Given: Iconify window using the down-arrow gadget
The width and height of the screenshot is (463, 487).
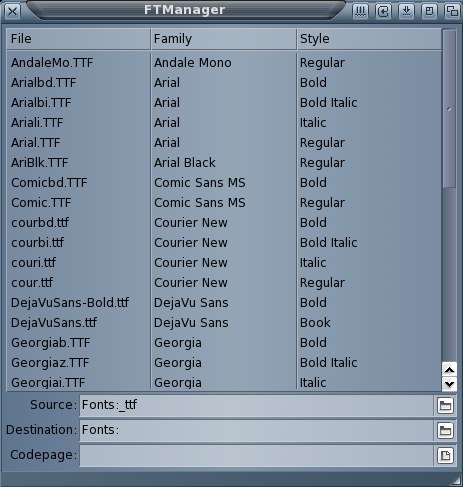Looking at the screenshot, I should pos(406,11).
